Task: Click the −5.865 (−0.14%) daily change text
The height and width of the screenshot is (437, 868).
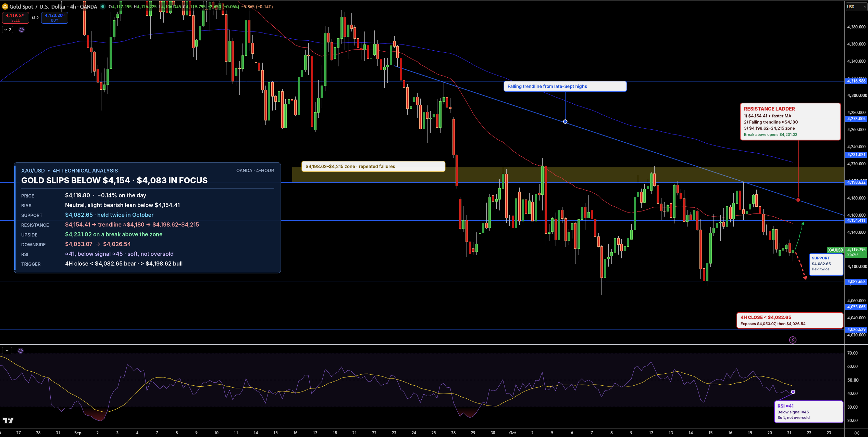Action: (x=257, y=7)
